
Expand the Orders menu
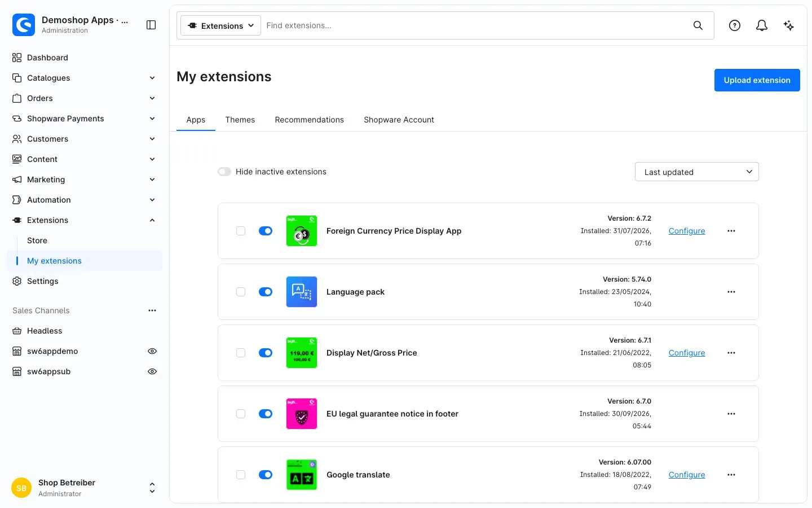coord(85,98)
